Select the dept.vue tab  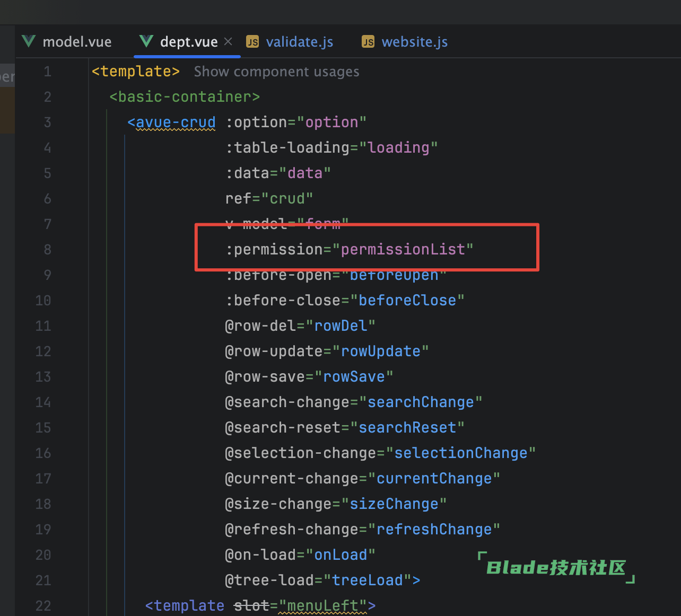188,42
